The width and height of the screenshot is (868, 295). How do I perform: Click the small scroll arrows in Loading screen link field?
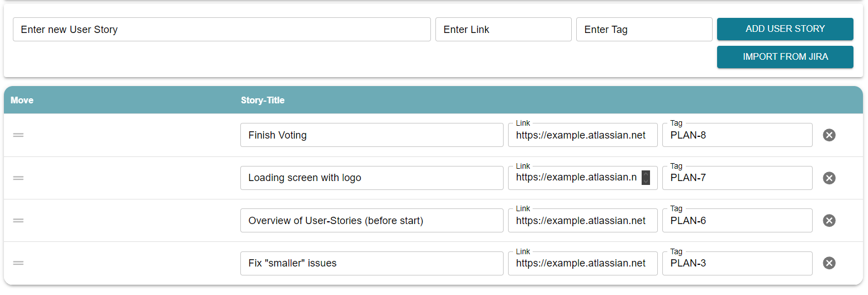click(x=646, y=178)
